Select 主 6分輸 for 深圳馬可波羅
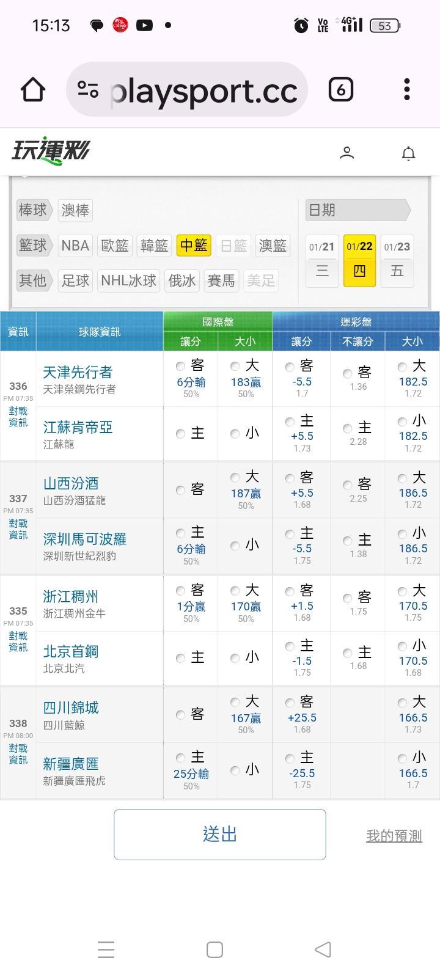 [x=180, y=534]
